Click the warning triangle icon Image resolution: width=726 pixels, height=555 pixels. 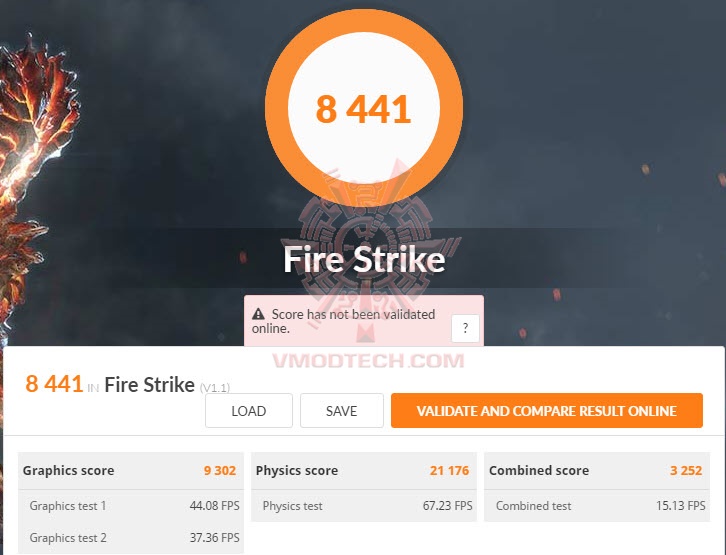258,314
